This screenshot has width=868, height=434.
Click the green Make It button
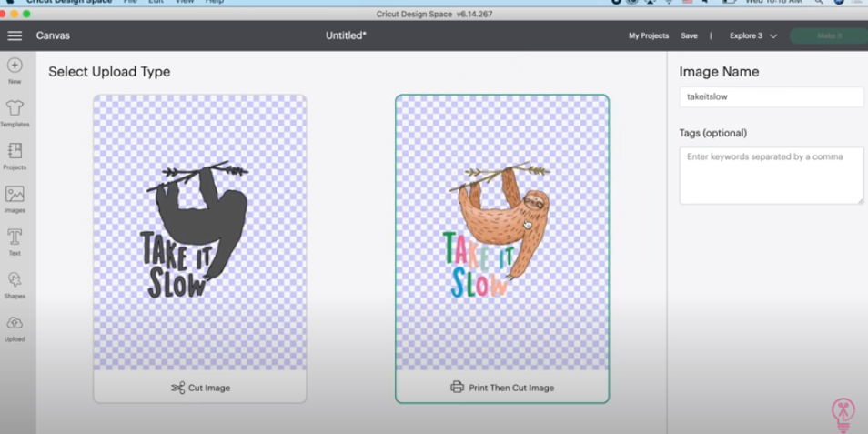coord(829,36)
